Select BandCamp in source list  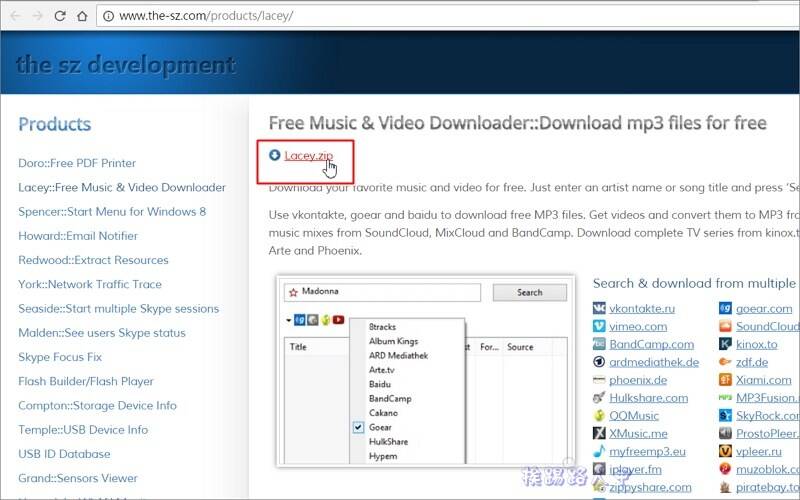click(390, 398)
